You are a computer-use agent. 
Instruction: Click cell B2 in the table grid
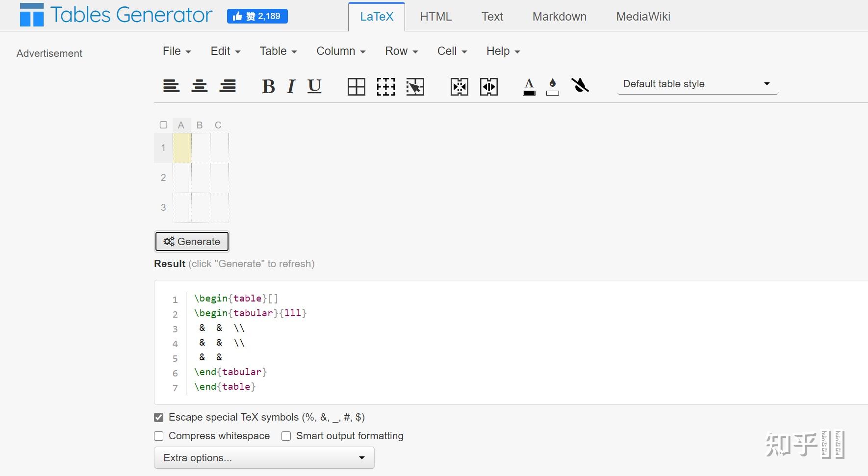(x=201, y=178)
